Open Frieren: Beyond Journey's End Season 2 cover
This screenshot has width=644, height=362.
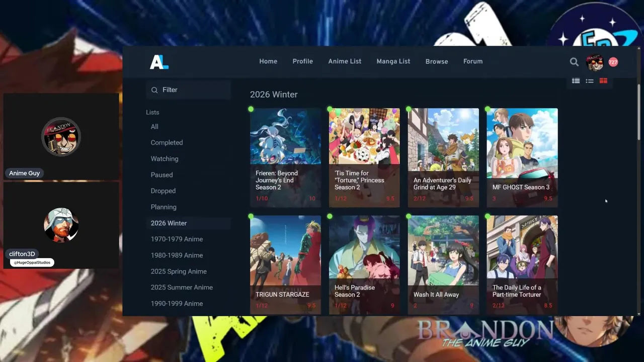pyautogui.click(x=285, y=157)
